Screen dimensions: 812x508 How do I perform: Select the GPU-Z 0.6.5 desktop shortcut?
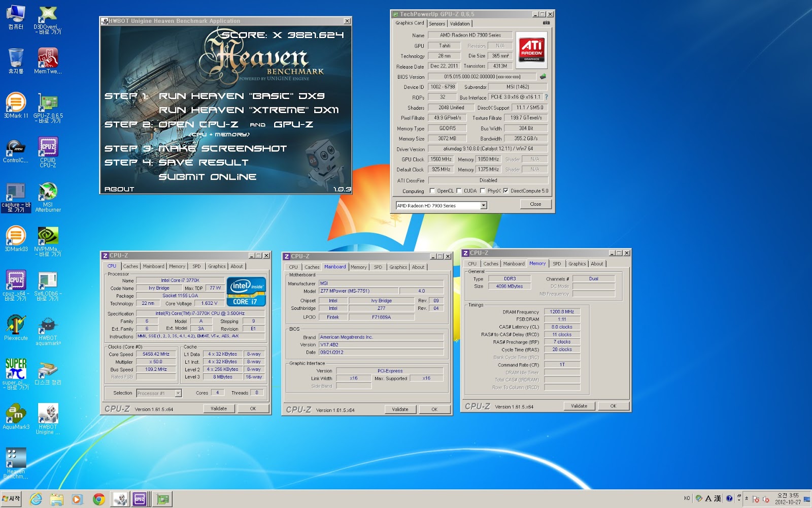48,108
